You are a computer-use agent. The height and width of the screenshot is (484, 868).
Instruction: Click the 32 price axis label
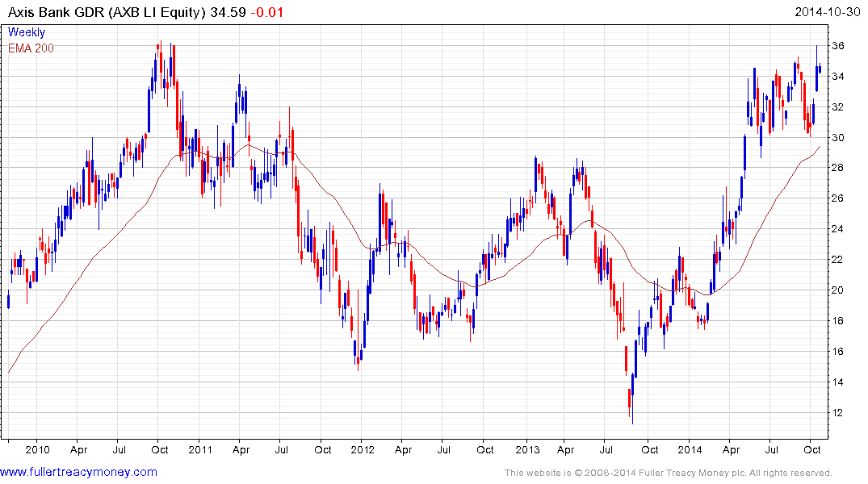coord(838,106)
